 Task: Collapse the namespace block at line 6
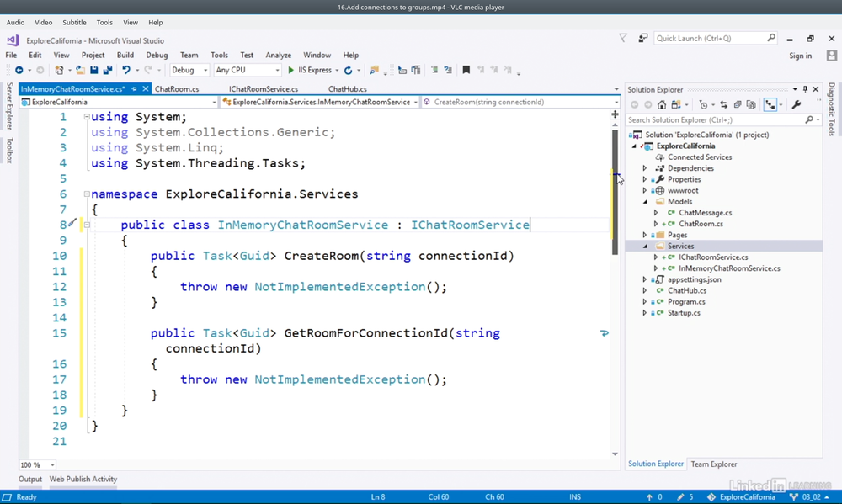click(87, 194)
